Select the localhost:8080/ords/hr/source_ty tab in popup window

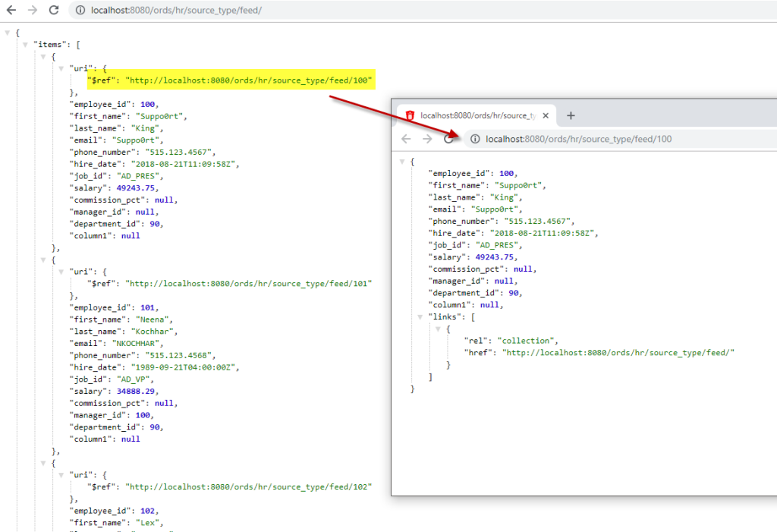point(477,115)
